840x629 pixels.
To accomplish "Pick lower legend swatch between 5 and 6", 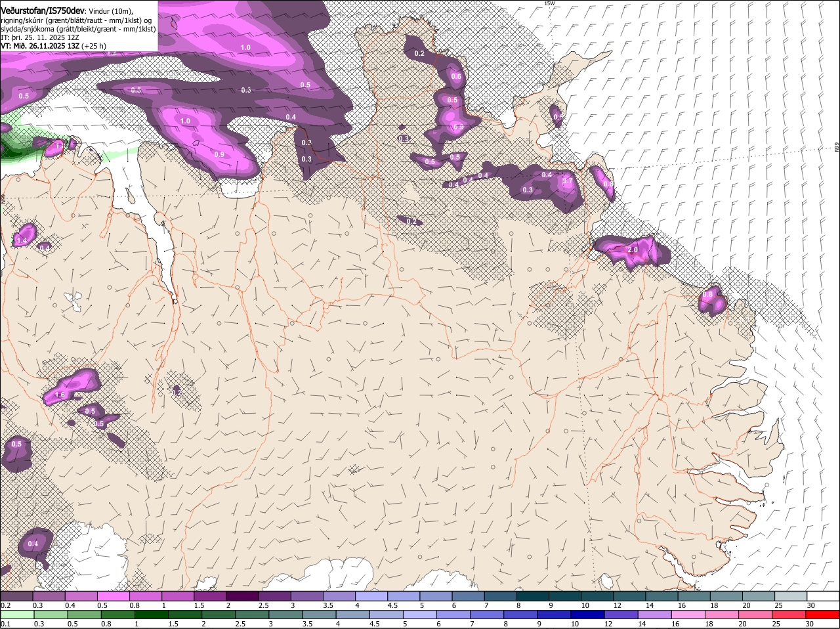I will pyautogui.click(x=419, y=614).
